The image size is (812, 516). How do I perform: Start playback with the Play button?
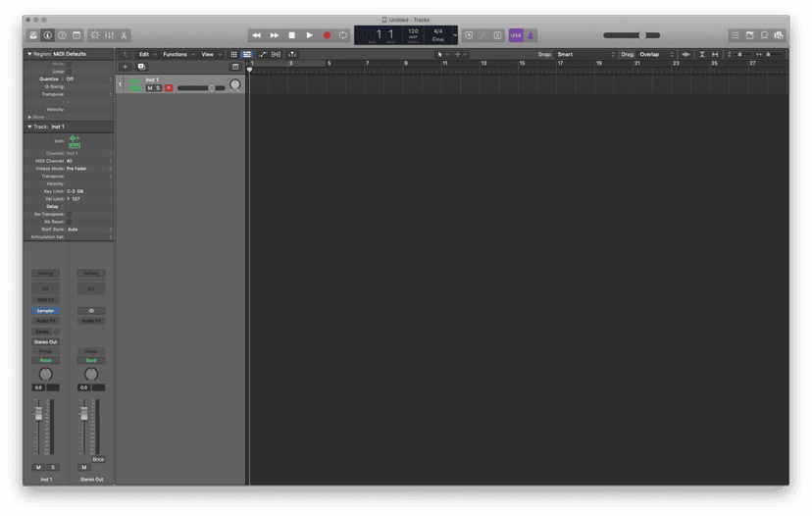pyautogui.click(x=309, y=35)
